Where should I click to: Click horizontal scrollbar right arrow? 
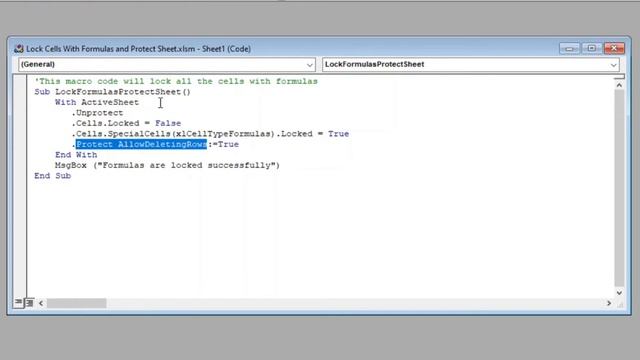[x=609, y=303]
